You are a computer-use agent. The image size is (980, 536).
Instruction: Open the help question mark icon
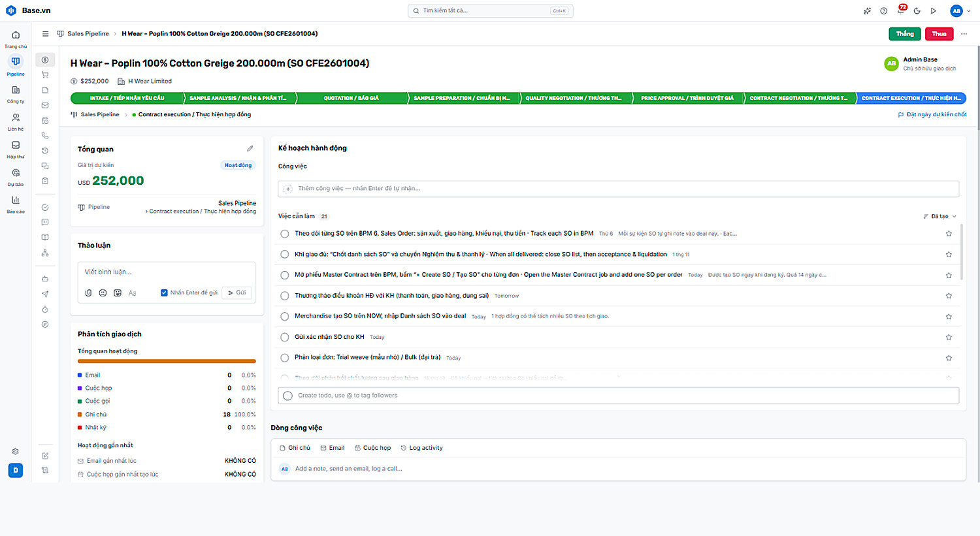[x=884, y=11]
